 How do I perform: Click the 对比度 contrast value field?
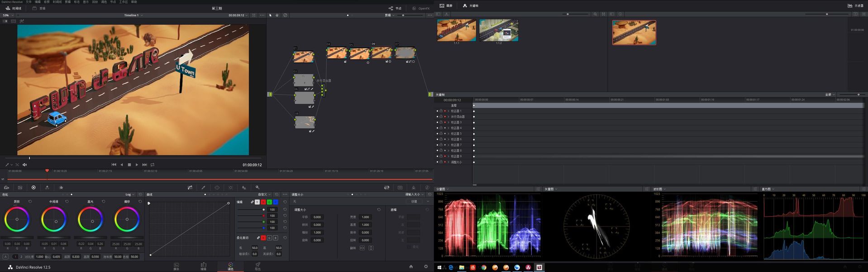pos(40,257)
